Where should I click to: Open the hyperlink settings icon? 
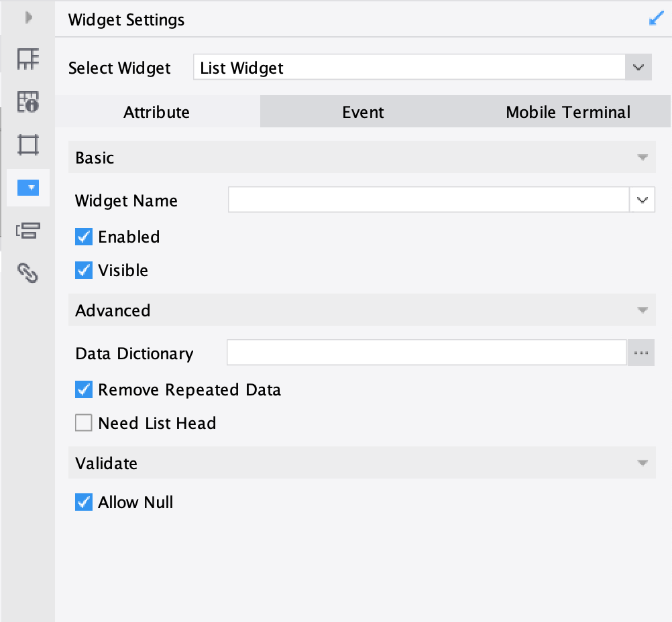tap(27, 273)
